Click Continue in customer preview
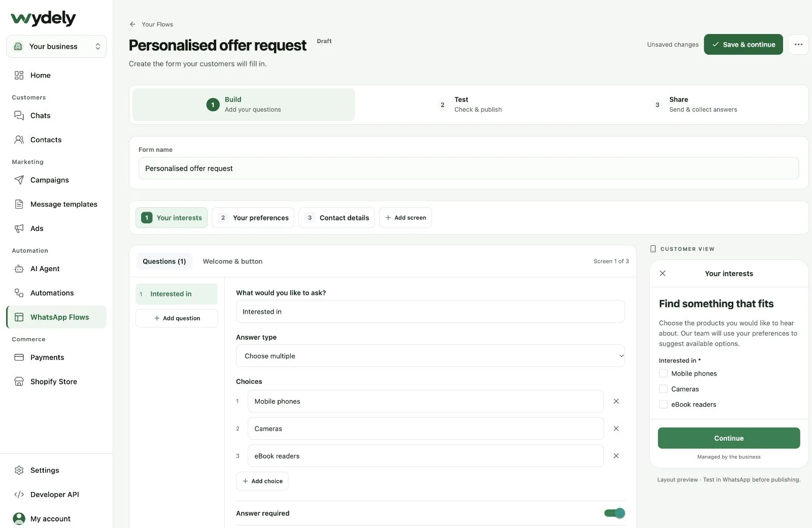 729,438
